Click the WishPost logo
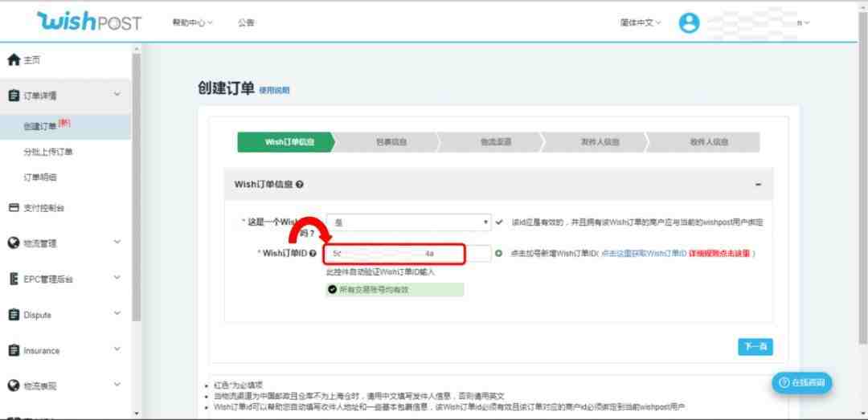The width and height of the screenshot is (868, 420). pos(88,22)
